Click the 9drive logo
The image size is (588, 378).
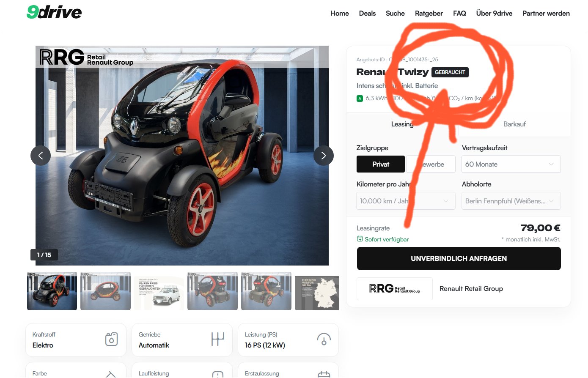pyautogui.click(x=54, y=12)
